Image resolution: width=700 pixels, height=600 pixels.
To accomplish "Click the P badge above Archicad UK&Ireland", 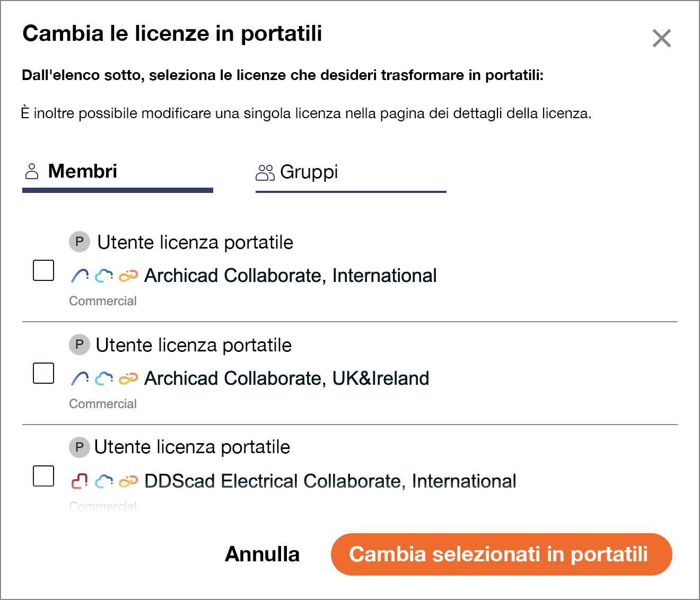I will pyautogui.click(x=80, y=345).
